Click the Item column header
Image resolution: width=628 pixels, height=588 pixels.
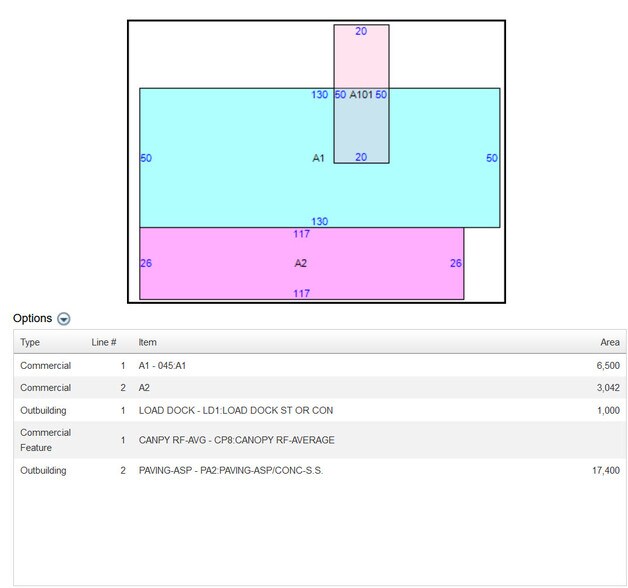[147, 342]
